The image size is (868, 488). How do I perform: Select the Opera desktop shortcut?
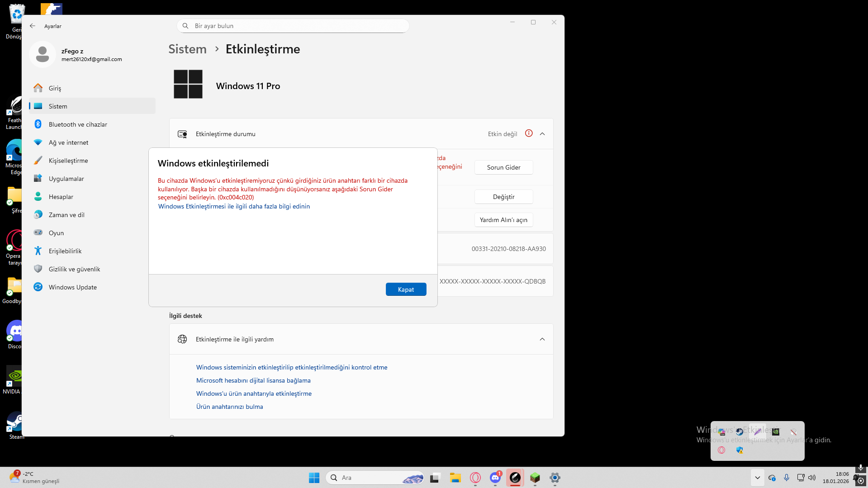tap(14, 247)
